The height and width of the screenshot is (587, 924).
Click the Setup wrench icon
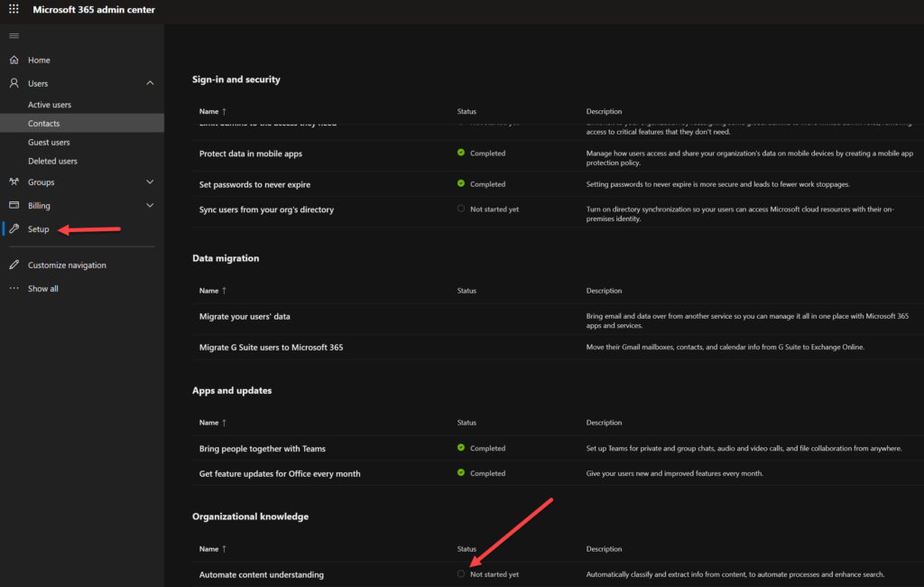point(14,228)
